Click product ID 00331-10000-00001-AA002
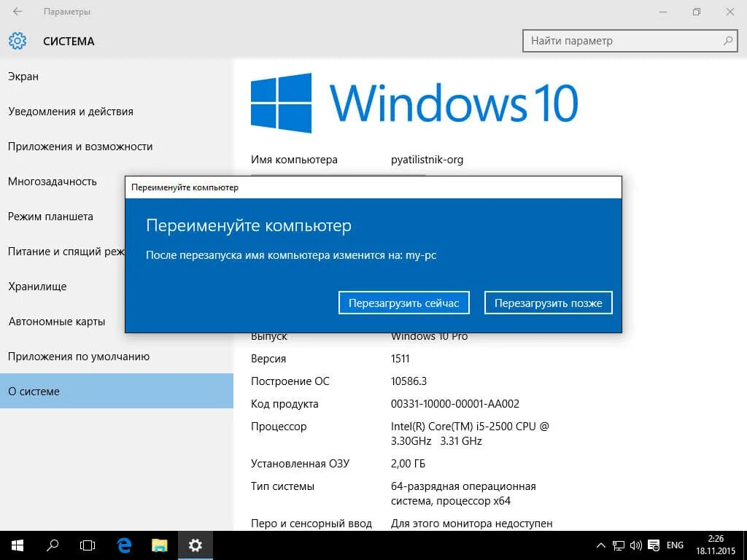747x560 pixels. point(455,404)
